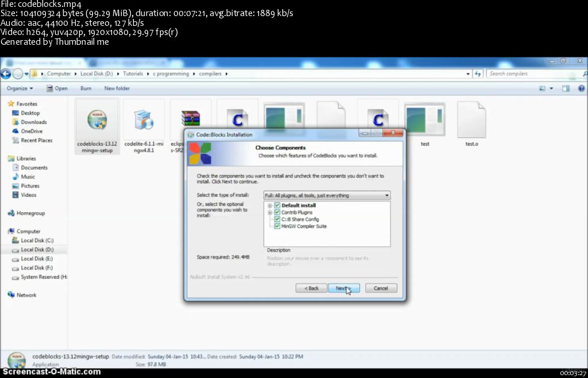Cancel the Code::Blocks installation
The width and height of the screenshot is (588, 378).
[x=381, y=288]
